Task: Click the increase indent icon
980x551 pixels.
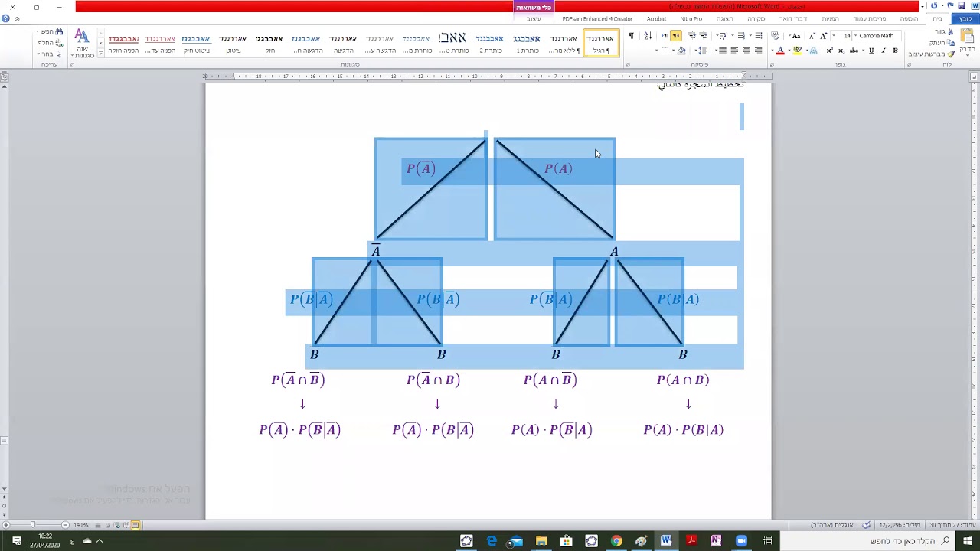Action: pos(691,36)
